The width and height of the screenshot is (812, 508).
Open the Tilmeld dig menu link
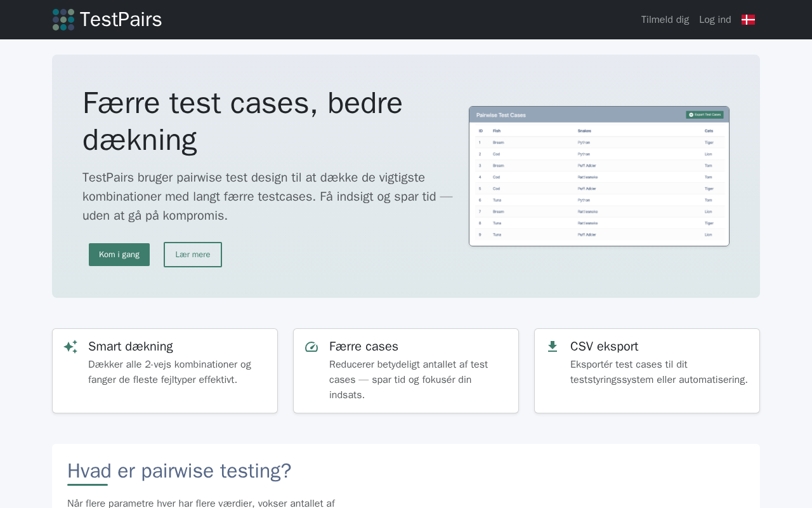click(x=665, y=20)
